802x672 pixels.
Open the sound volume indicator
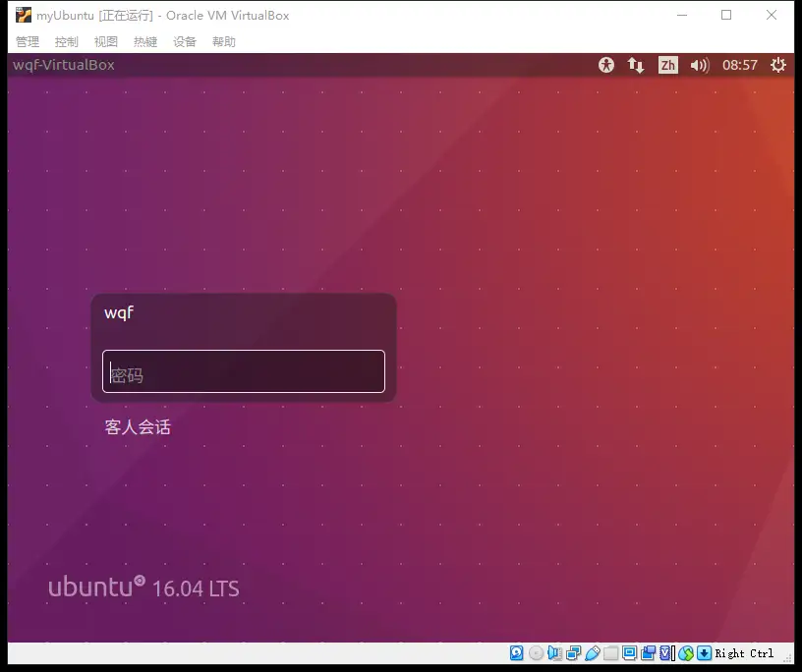(x=700, y=65)
